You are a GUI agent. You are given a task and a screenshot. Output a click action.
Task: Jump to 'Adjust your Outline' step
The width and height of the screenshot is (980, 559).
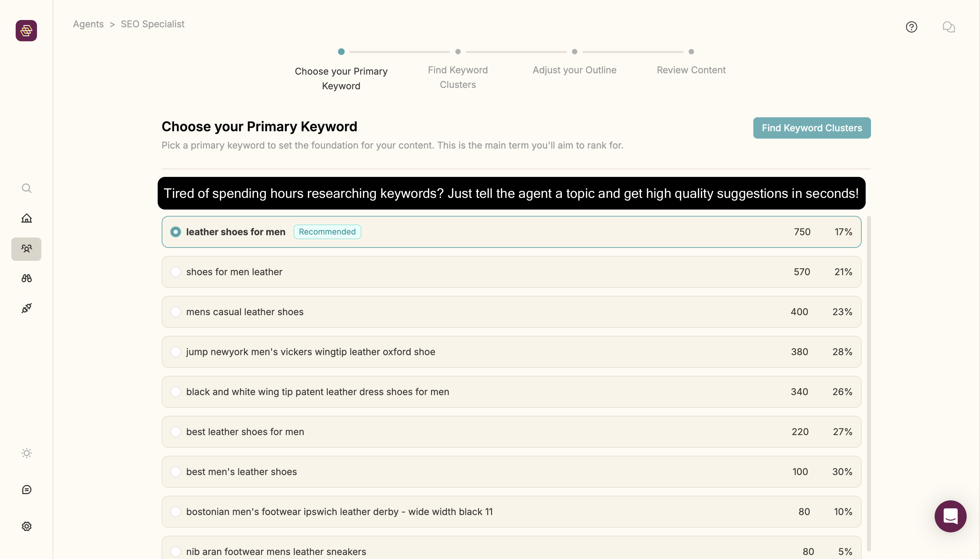(574, 70)
